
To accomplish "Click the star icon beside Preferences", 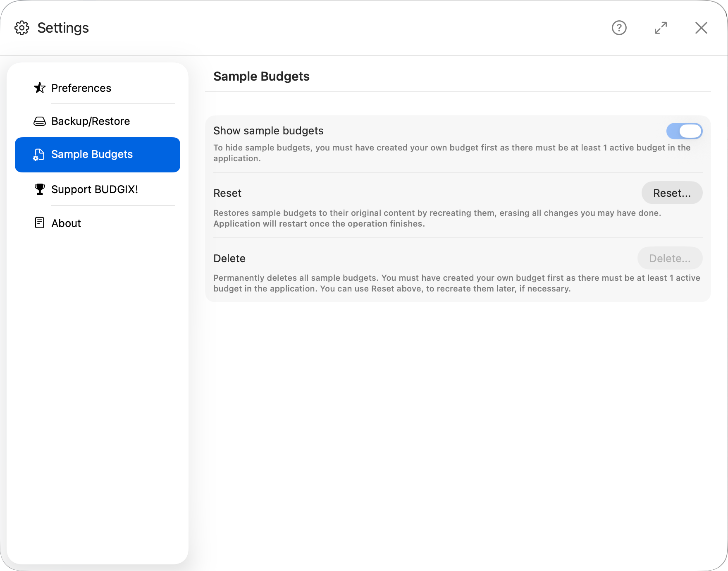I will tap(39, 88).
